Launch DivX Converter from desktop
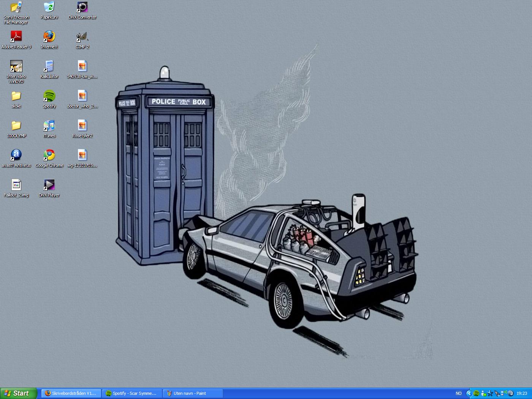The image size is (532, 399). click(82, 11)
